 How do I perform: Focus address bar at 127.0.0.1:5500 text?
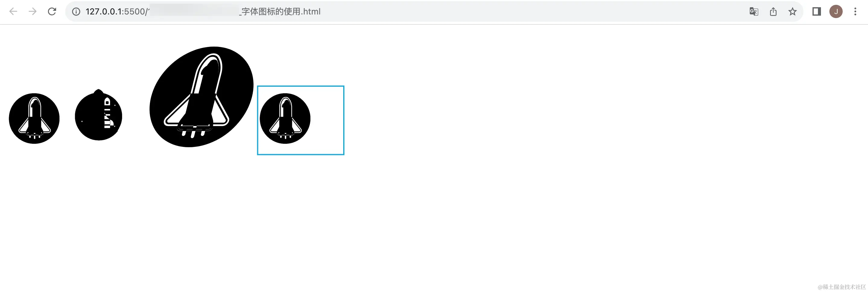tap(115, 12)
